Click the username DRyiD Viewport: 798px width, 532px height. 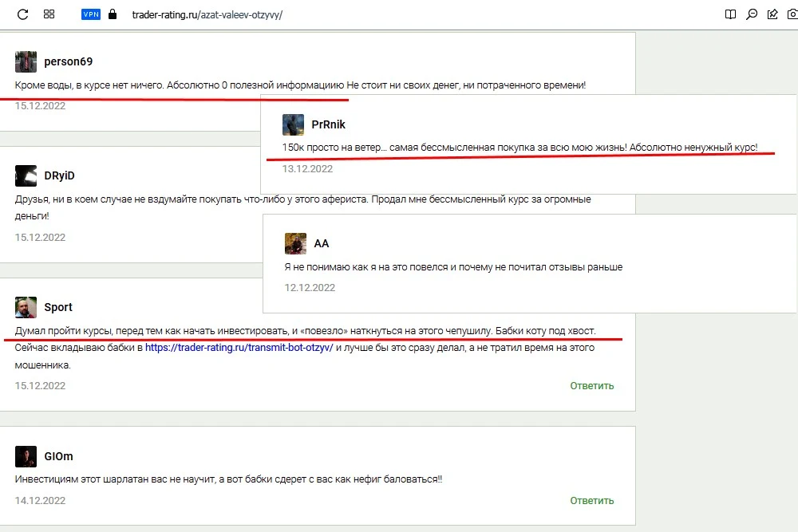(x=60, y=176)
